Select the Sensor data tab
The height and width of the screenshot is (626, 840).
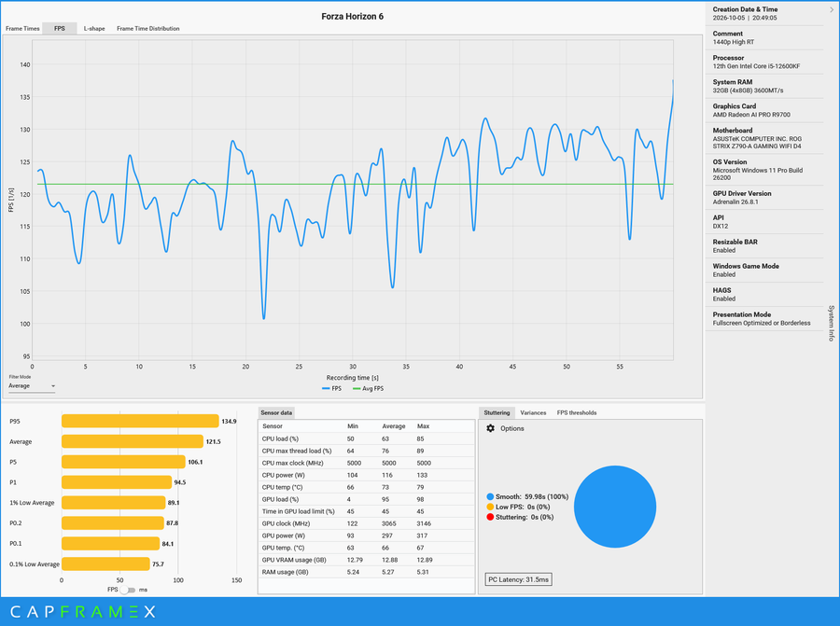click(x=276, y=413)
